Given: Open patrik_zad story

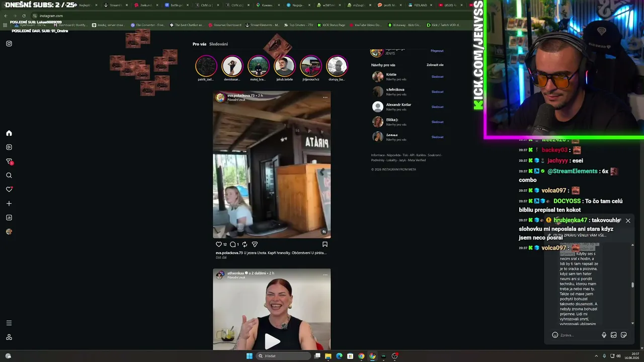Looking at the screenshot, I should tap(206, 66).
